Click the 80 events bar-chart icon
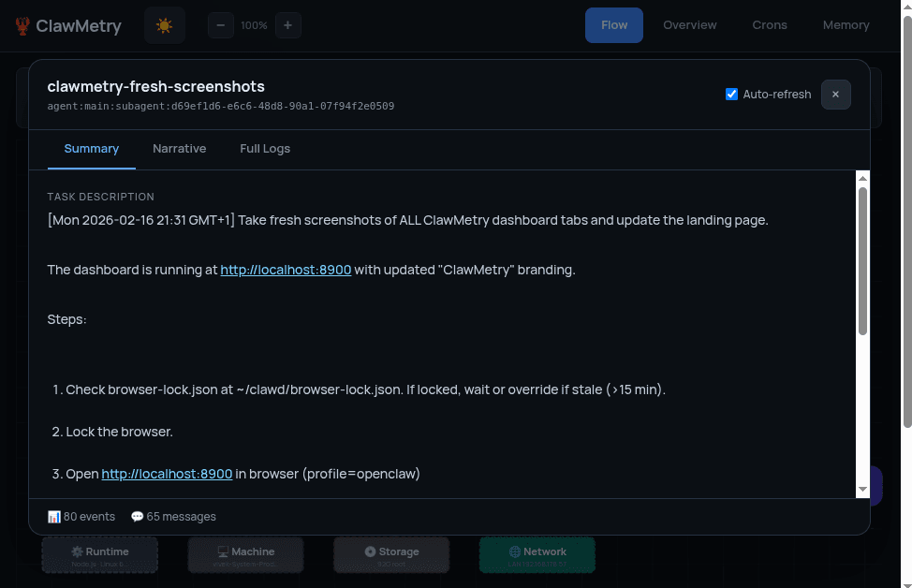 [54, 516]
